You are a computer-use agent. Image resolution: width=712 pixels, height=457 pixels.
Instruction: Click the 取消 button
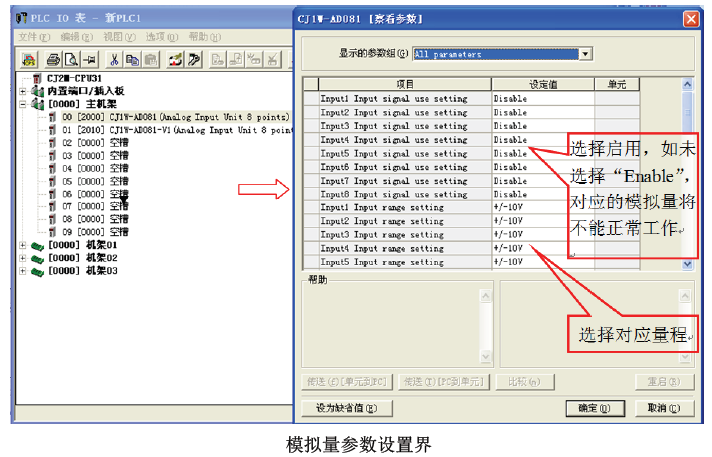661,408
